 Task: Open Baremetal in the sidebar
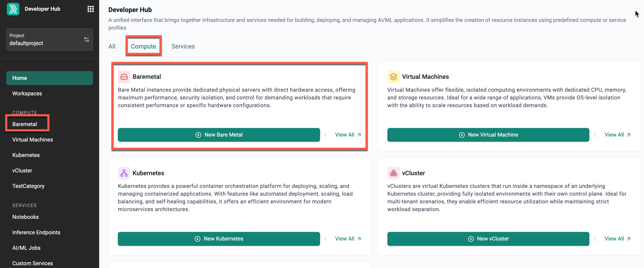pyautogui.click(x=25, y=124)
